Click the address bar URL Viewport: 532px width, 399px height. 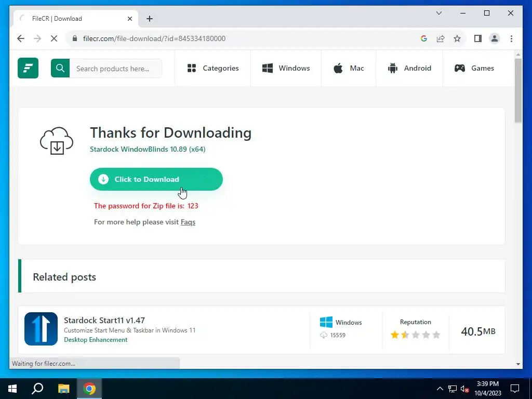point(154,38)
